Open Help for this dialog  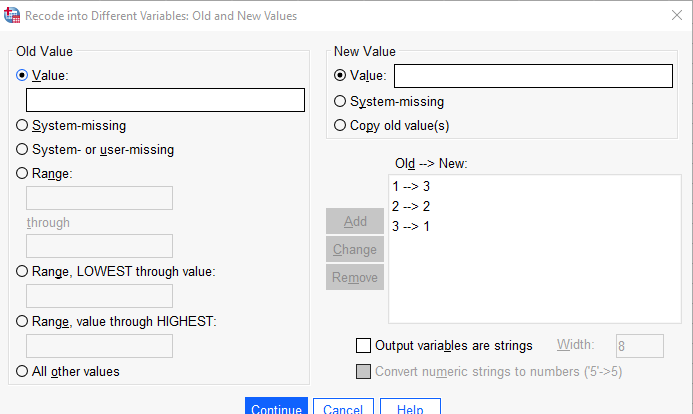pyautogui.click(x=410, y=406)
